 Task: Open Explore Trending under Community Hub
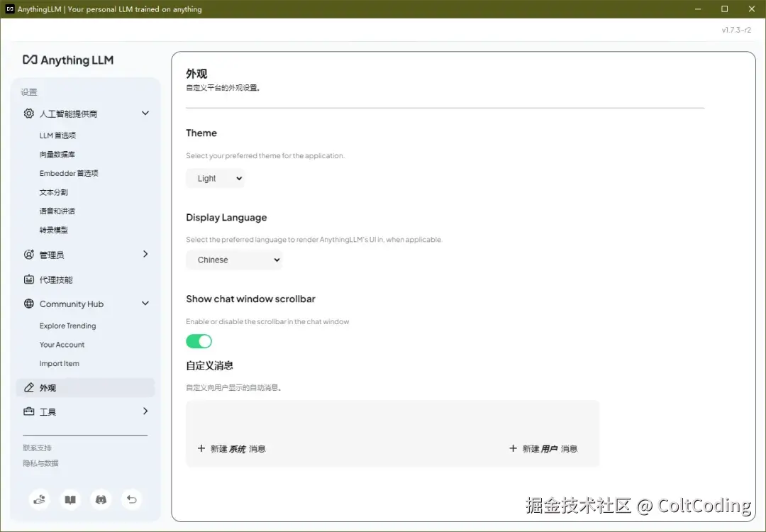coord(67,326)
